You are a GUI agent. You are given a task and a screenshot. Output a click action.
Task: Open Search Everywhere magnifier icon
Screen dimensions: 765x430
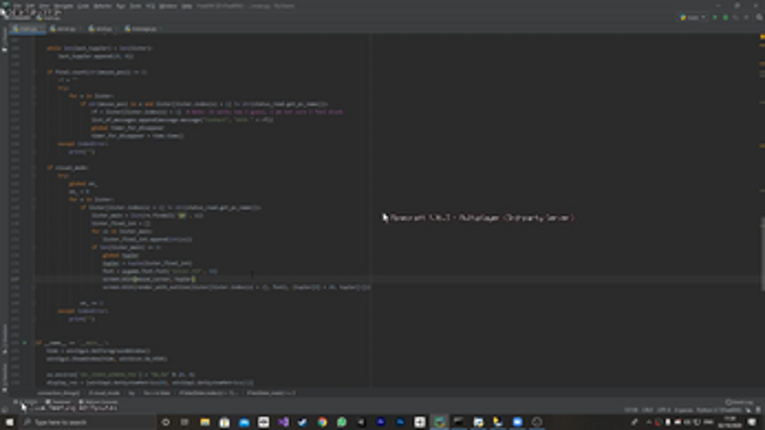759,17
